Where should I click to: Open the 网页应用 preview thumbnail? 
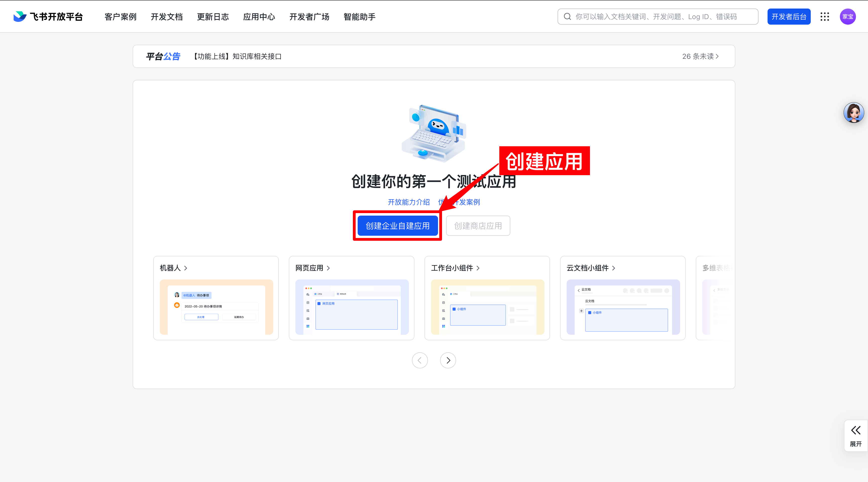tap(352, 307)
